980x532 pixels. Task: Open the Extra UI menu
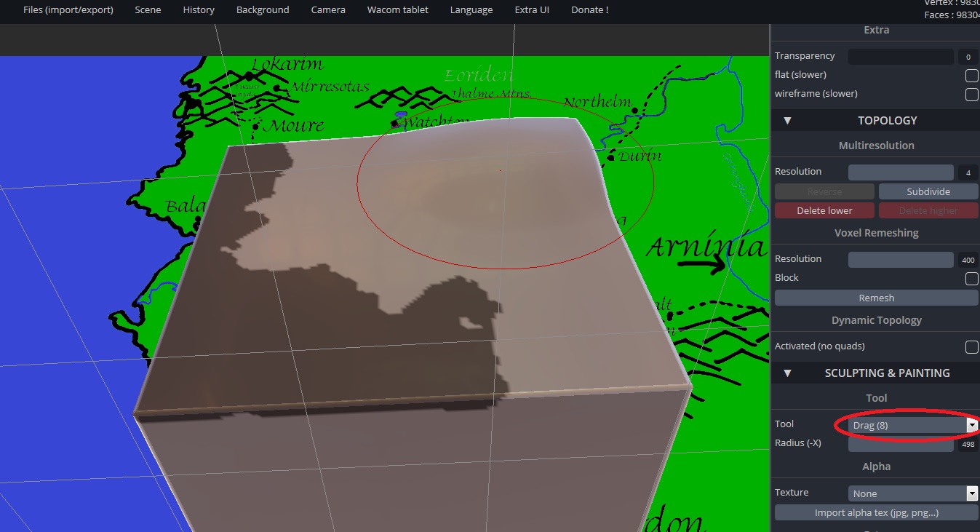(532, 10)
